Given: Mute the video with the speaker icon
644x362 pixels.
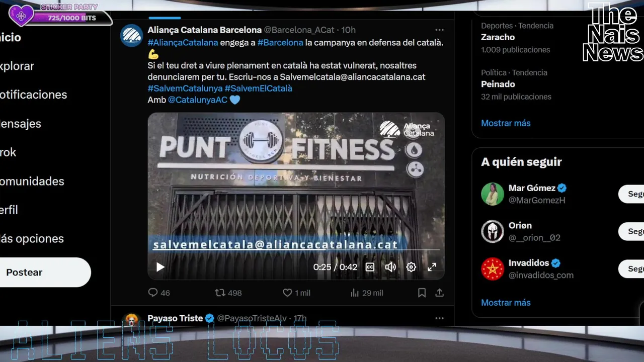Looking at the screenshot, I should 390,267.
